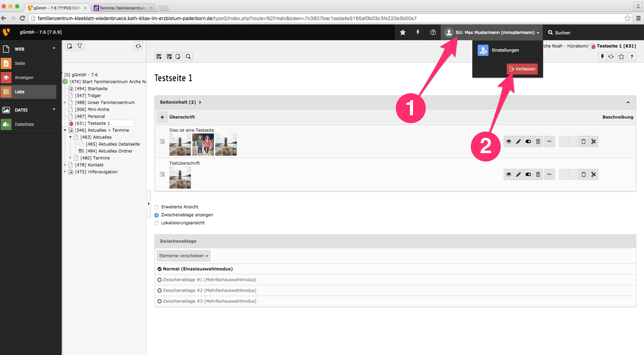The width and height of the screenshot is (644, 355).
Task: Uncheck Zwischenablage anzeigen
Action: pos(157,215)
